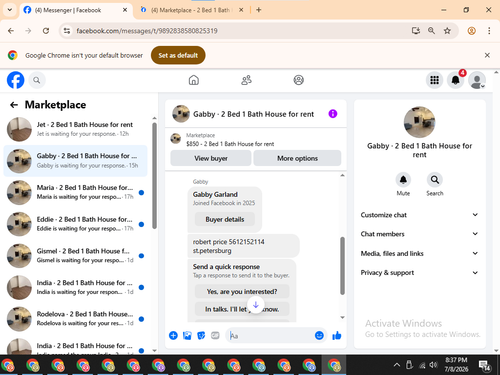Close the Marketplace browser tab
500x375 pixels.
tap(241, 10)
